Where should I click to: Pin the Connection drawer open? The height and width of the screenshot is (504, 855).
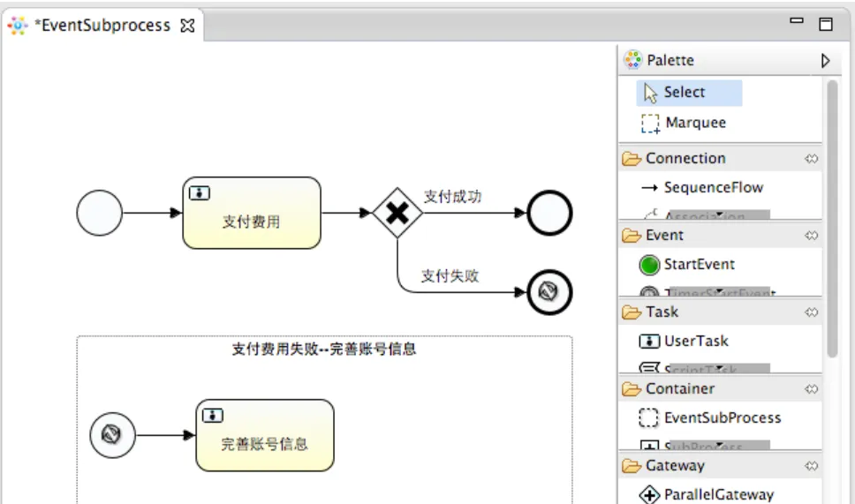[812, 159]
